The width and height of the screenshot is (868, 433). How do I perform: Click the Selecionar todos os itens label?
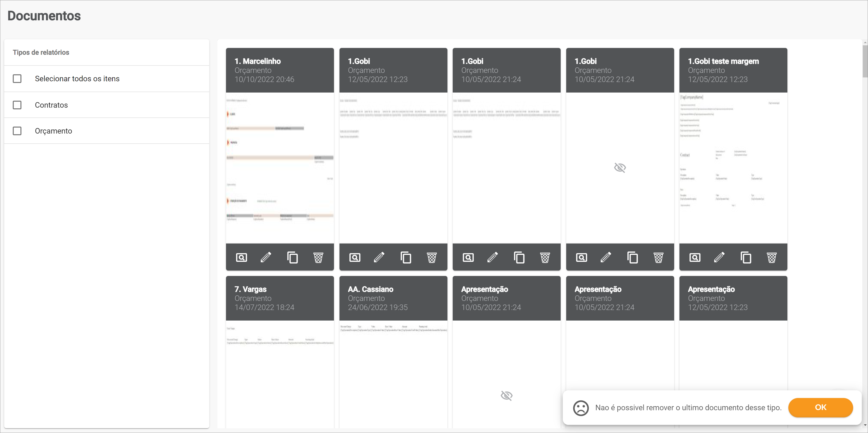(77, 79)
